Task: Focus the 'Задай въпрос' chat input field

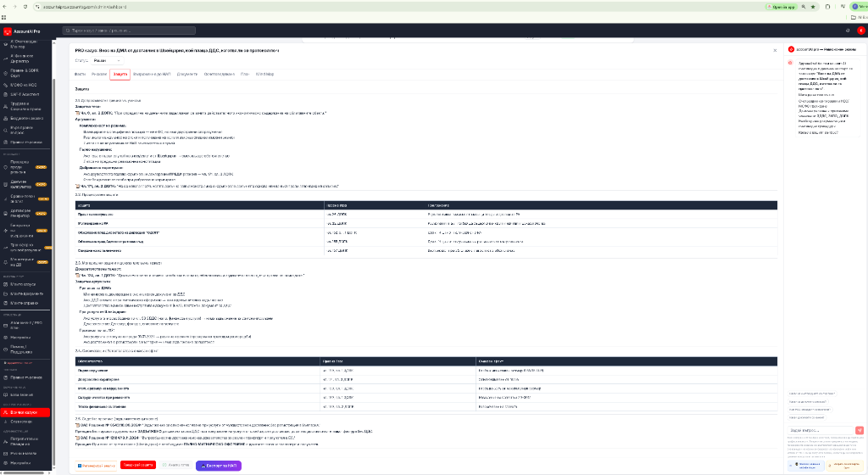Action: 821,430
